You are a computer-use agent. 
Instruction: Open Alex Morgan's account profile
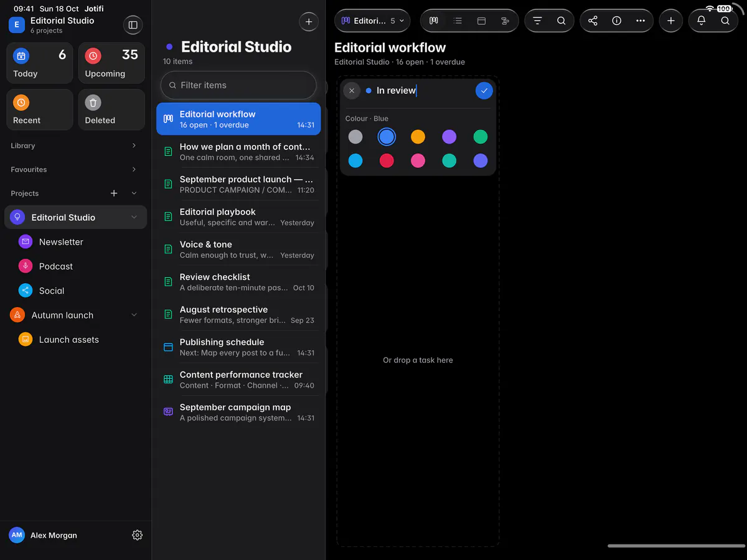tap(44, 535)
